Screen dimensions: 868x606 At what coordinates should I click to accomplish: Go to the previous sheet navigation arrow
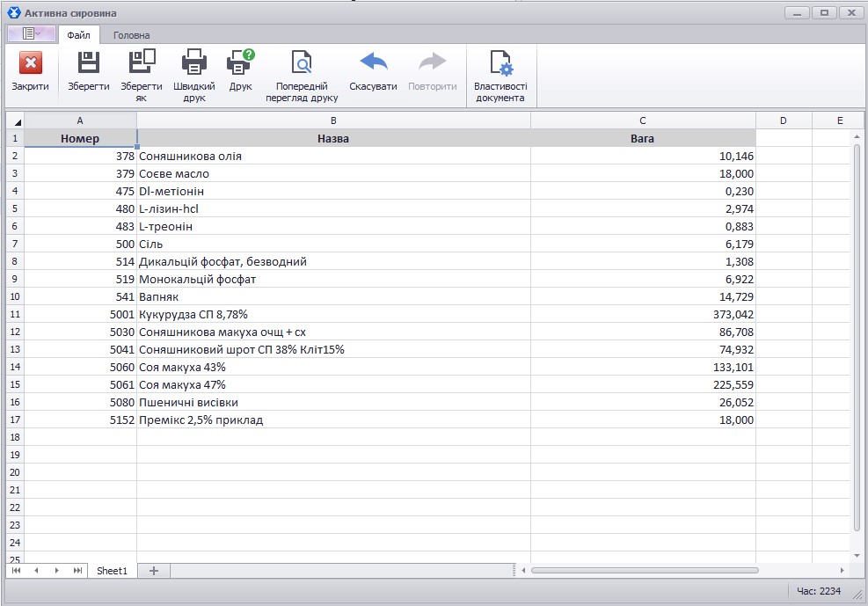point(36,571)
